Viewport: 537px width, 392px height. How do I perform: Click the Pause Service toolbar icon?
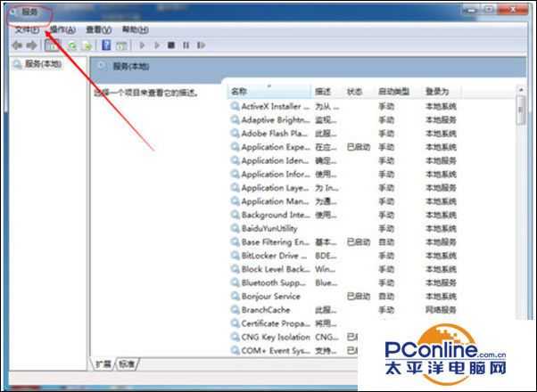(186, 45)
